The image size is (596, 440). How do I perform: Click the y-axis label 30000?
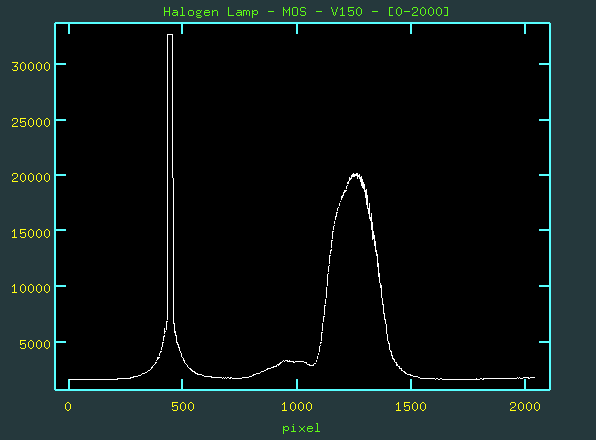pos(31,67)
